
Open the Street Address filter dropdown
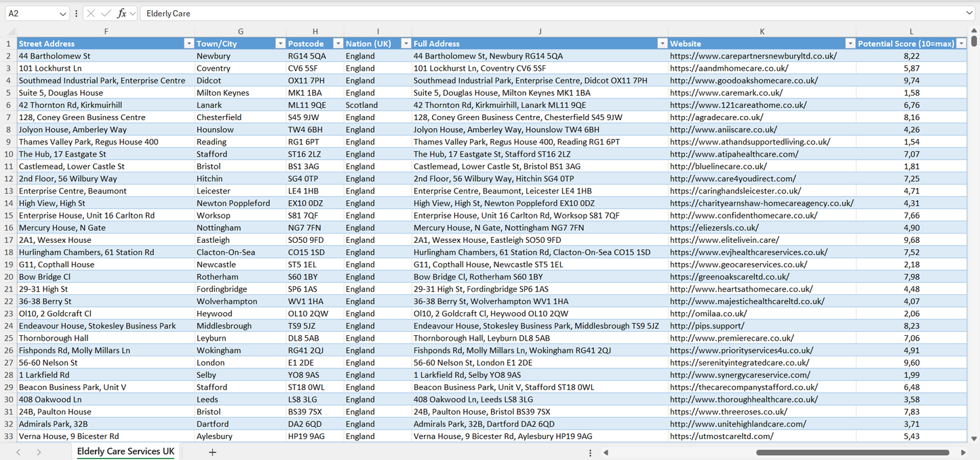[x=189, y=43]
